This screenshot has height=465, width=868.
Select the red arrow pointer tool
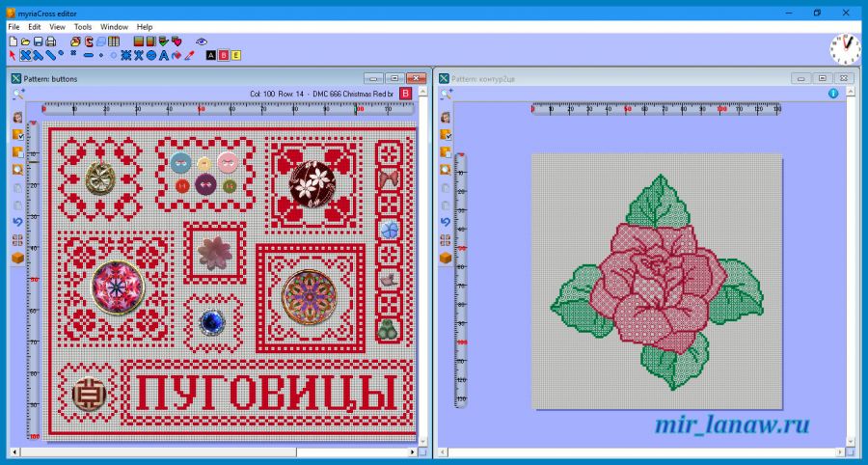13,56
